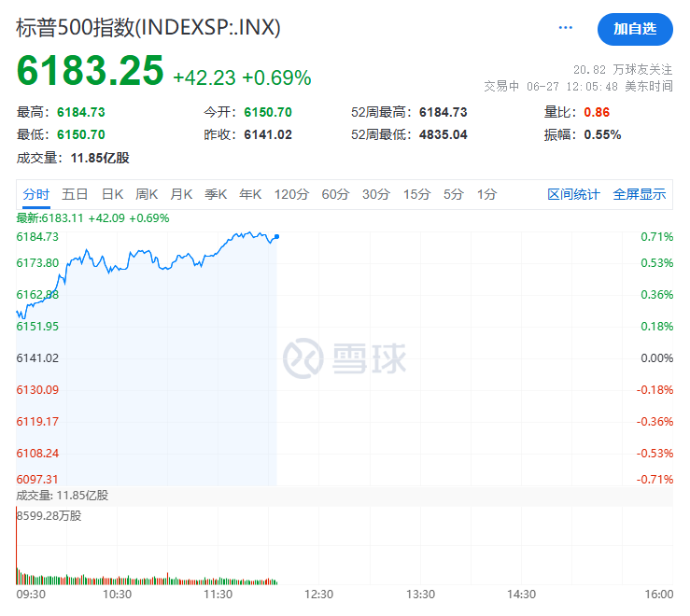Image resolution: width=690 pixels, height=616 pixels.
Task: Click the 20.82 万球友关注 follower count
Action: point(623,69)
